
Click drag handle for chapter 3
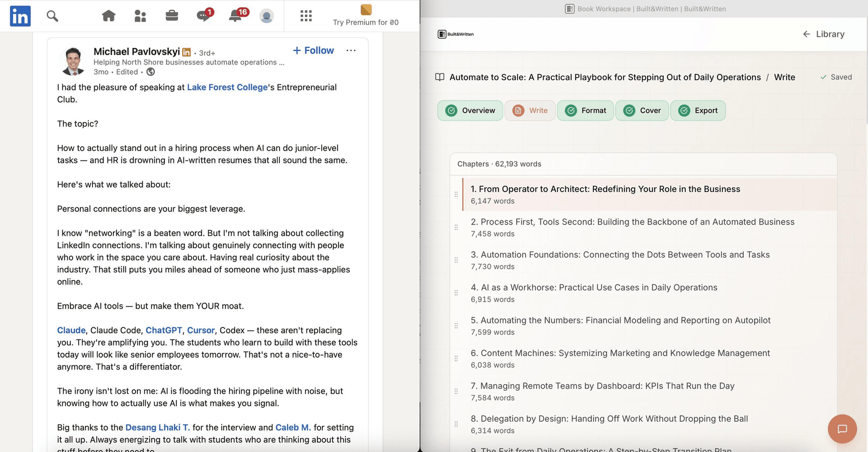[456, 260]
